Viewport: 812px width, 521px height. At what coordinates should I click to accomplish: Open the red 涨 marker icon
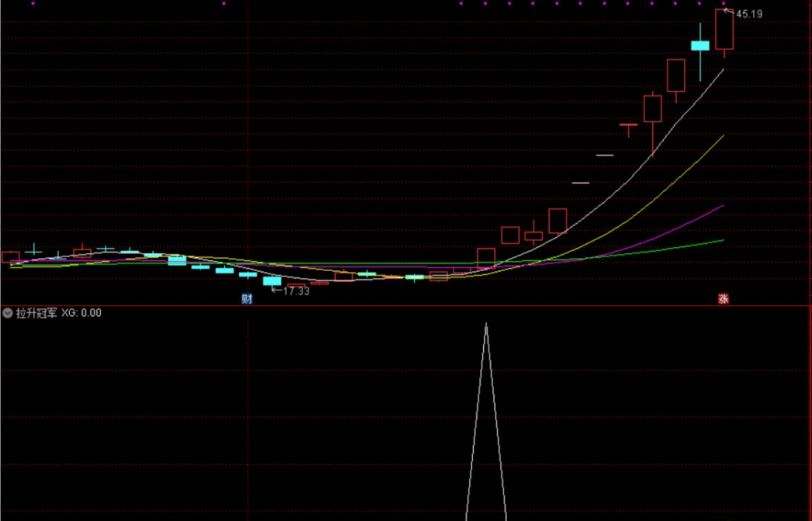pos(724,299)
